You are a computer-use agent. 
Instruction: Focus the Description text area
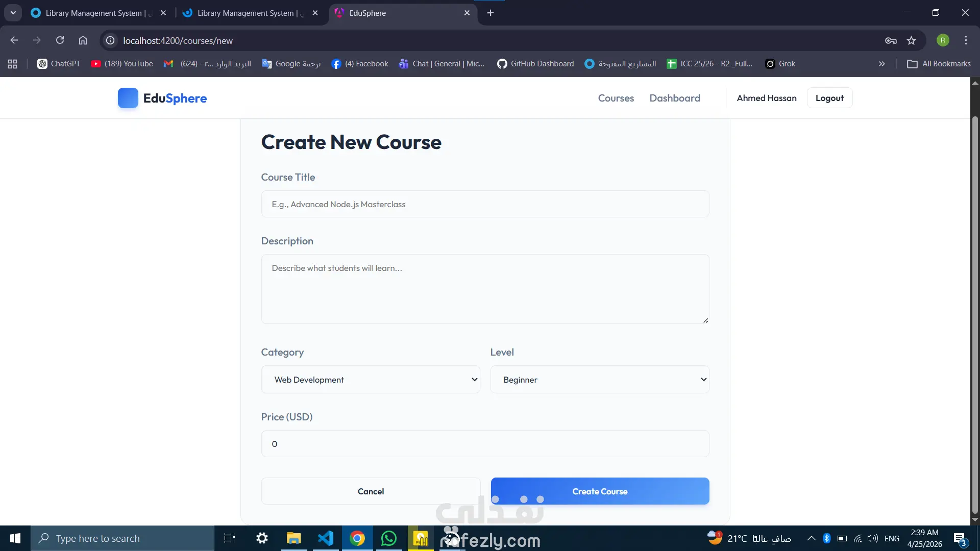pos(485,289)
